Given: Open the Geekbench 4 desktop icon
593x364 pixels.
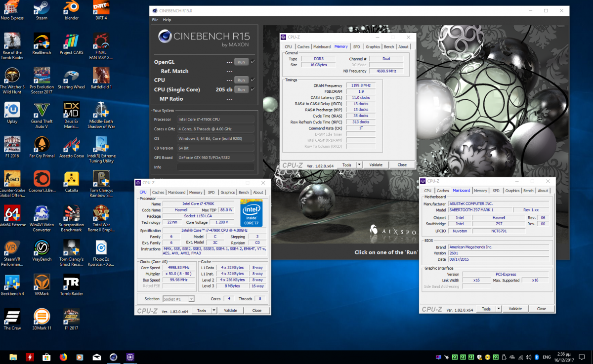Looking at the screenshot, I should coord(12,286).
